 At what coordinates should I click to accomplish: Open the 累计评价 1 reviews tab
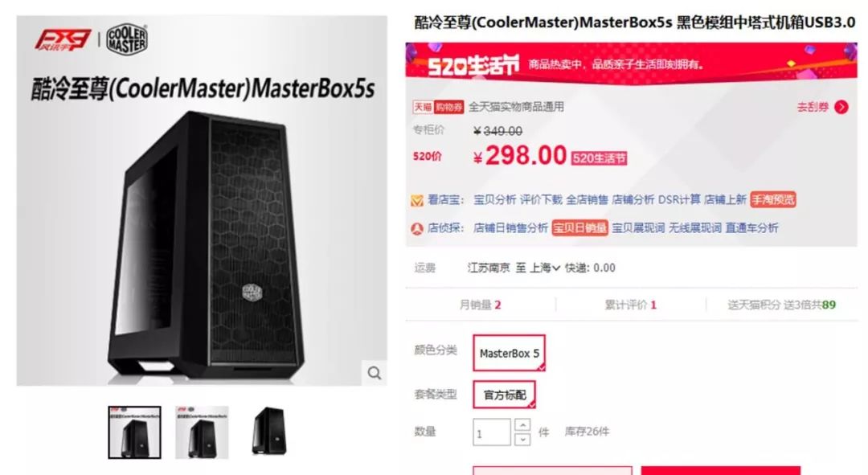tap(630, 305)
